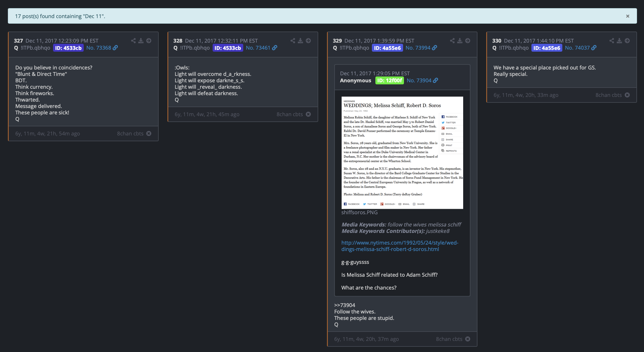Click "6y, 11m, 4w, 21h, 45m ago" text
Screen dimensions: 644x352
pyautogui.click(x=207, y=114)
